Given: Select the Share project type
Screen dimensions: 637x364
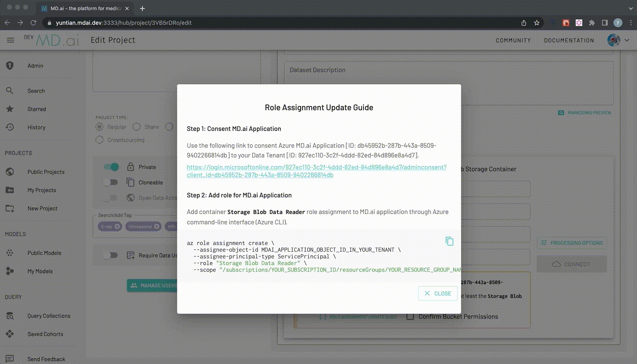Looking at the screenshot, I should (x=137, y=127).
